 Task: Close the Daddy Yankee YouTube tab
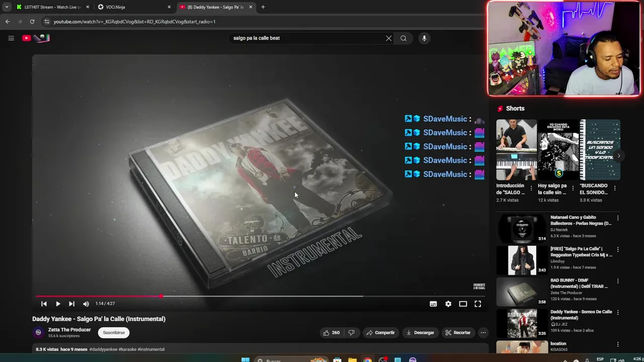(251, 7)
